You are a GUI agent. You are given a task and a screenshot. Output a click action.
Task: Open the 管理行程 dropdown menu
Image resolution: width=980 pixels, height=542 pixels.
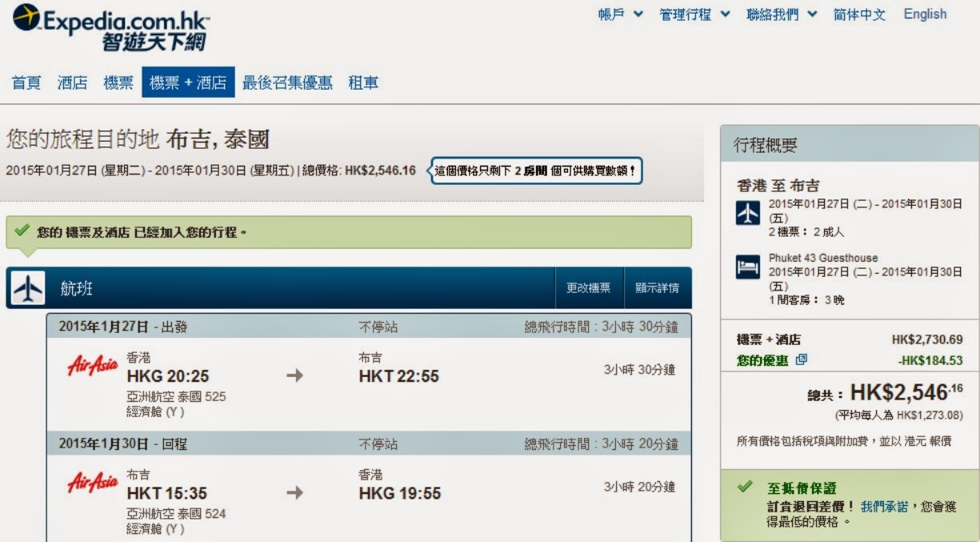click(694, 14)
